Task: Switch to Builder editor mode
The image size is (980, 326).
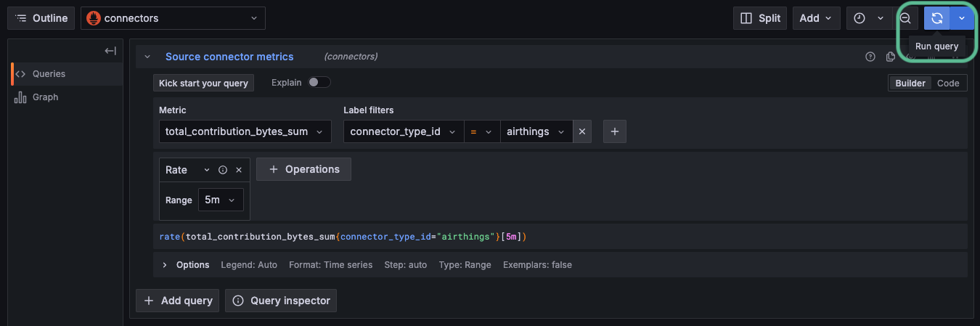Action: [910, 83]
